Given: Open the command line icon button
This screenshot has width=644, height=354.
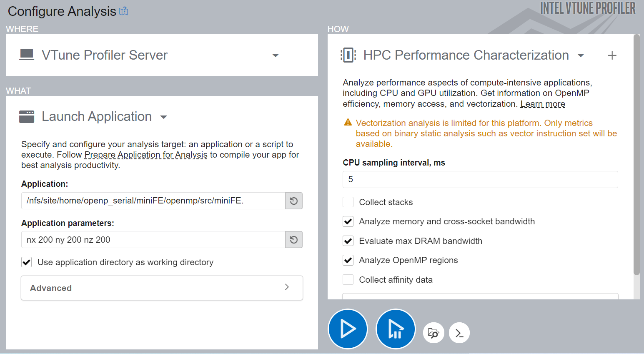Looking at the screenshot, I should click(459, 333).
